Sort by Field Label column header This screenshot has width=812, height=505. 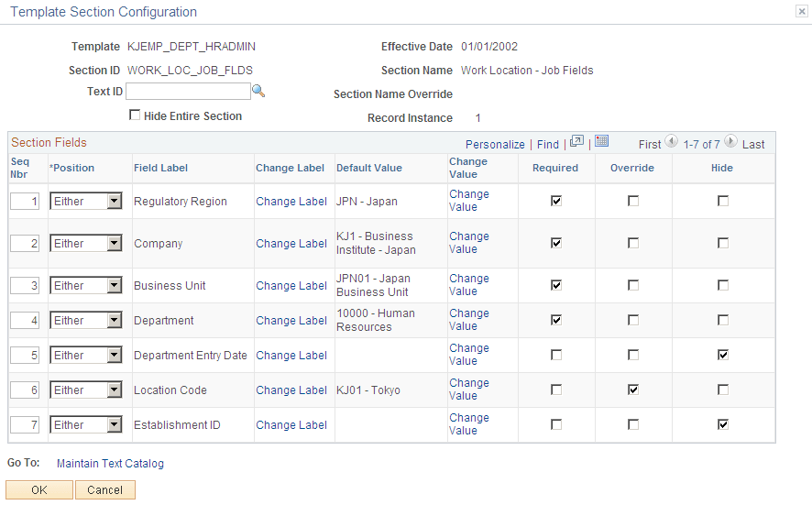click(160, 168)
